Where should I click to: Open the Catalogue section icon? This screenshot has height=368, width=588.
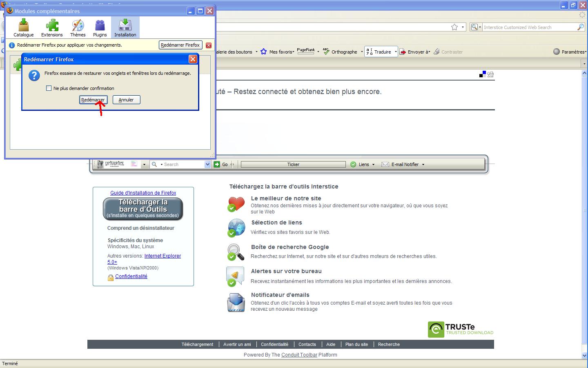pyautogui.click(x=24, y=26)
